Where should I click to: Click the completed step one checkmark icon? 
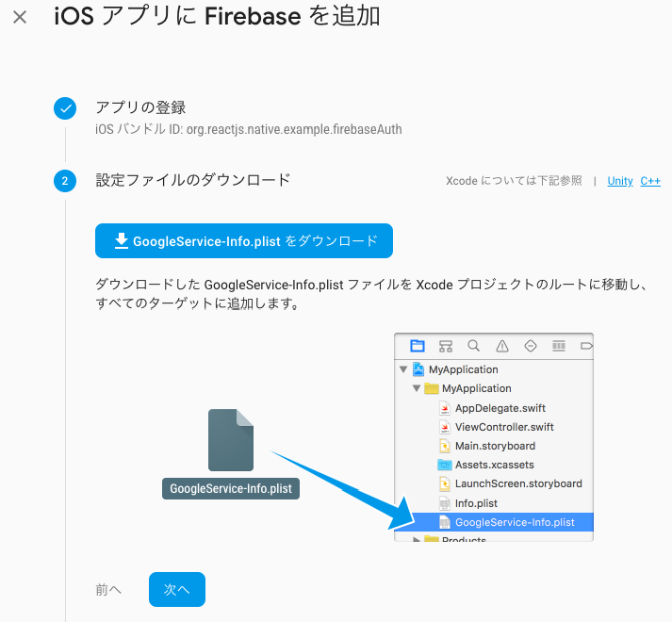pyautogui.click(x=65, y=108)
